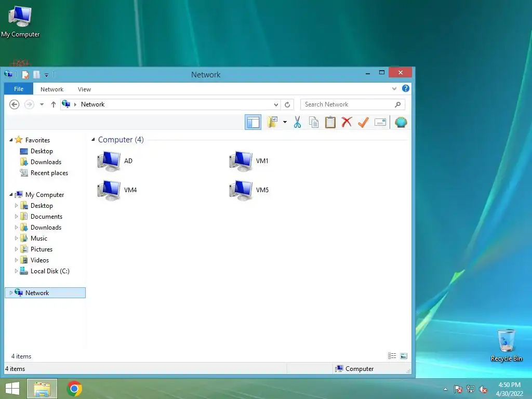Expand the Music tree node
This screenshot has height=399, width=532.
click(16, 238)
